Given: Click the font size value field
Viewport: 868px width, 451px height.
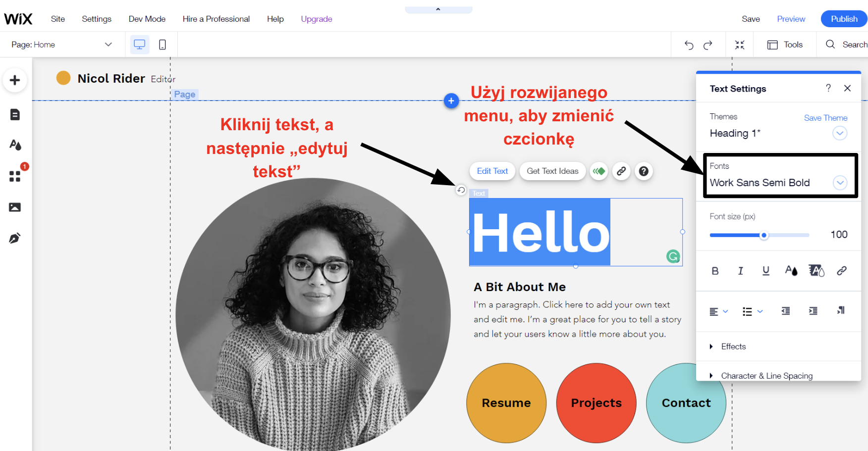Looking at the screenshot, I should [x=838, y=235].
